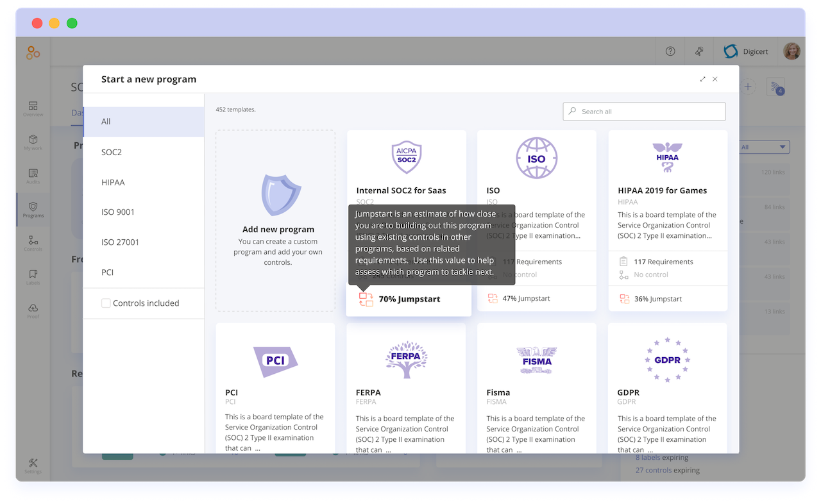Open the help question mark icon

pyautogui.click(x=670, y=51)
